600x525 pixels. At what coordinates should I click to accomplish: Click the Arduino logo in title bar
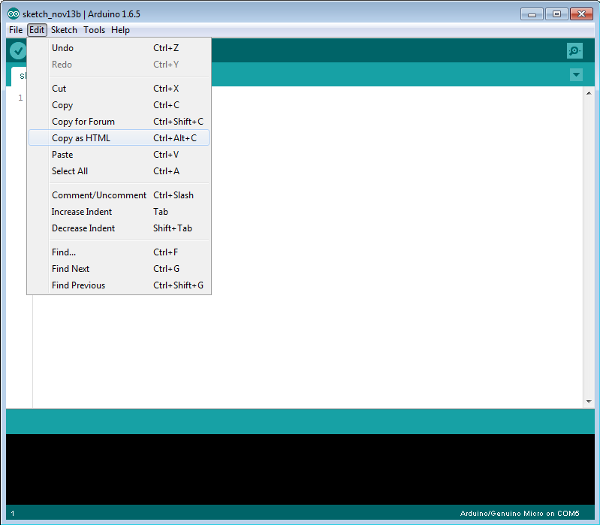(13, 14)
